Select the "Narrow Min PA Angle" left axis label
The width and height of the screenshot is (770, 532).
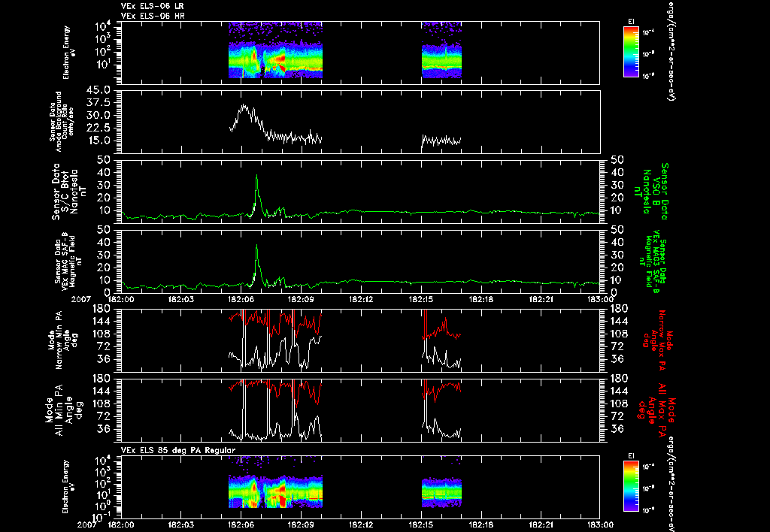coord(62,339)
